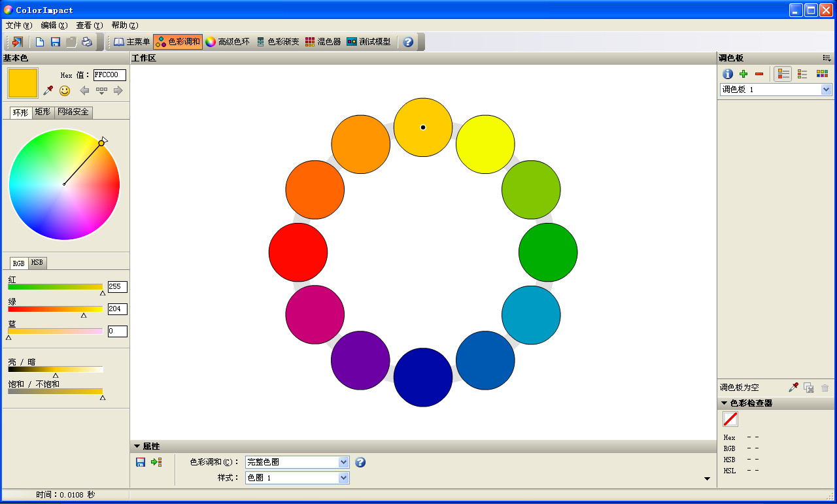
Task: Click the blue info icon in palette panel
Action: [727, 74]
